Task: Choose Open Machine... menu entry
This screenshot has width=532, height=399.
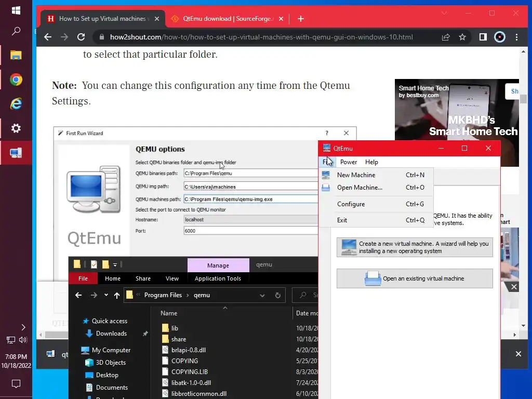Action: [x=376, y=188]
